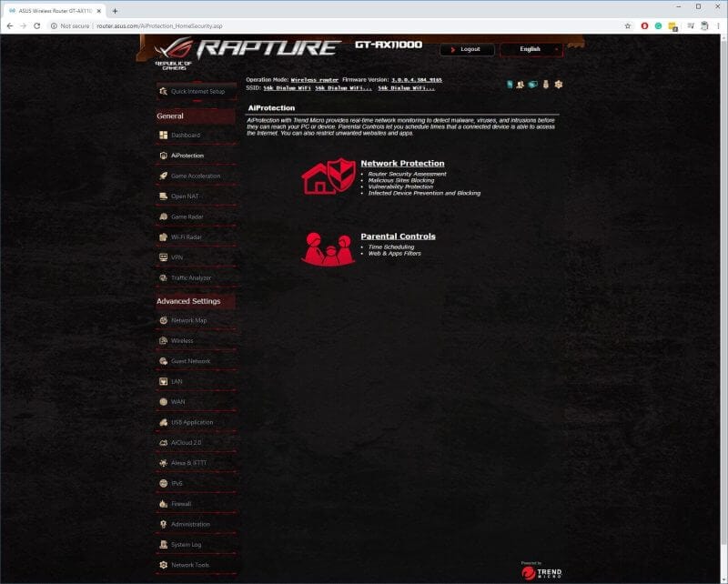
Task: Click the Guest Network icon
Action: click(x=166, y=360)
